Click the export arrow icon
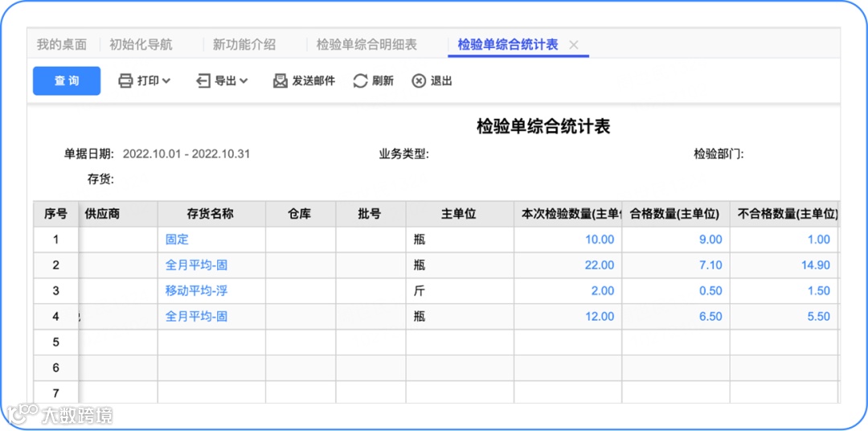Screen dimensions: 868x431 [x=203, y=81]
